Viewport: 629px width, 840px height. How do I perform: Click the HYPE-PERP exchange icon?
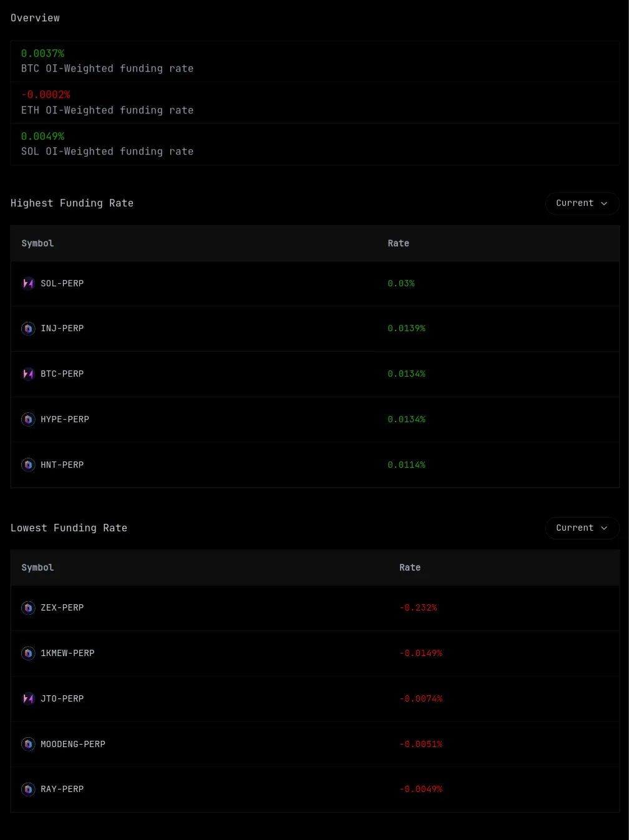pyautogui.click(x=28, y=420)
